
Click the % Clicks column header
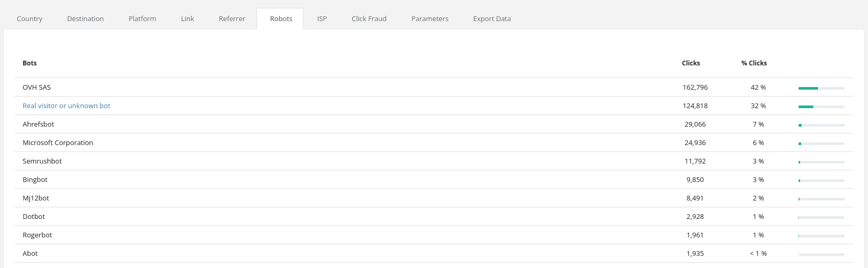point(754,63)
